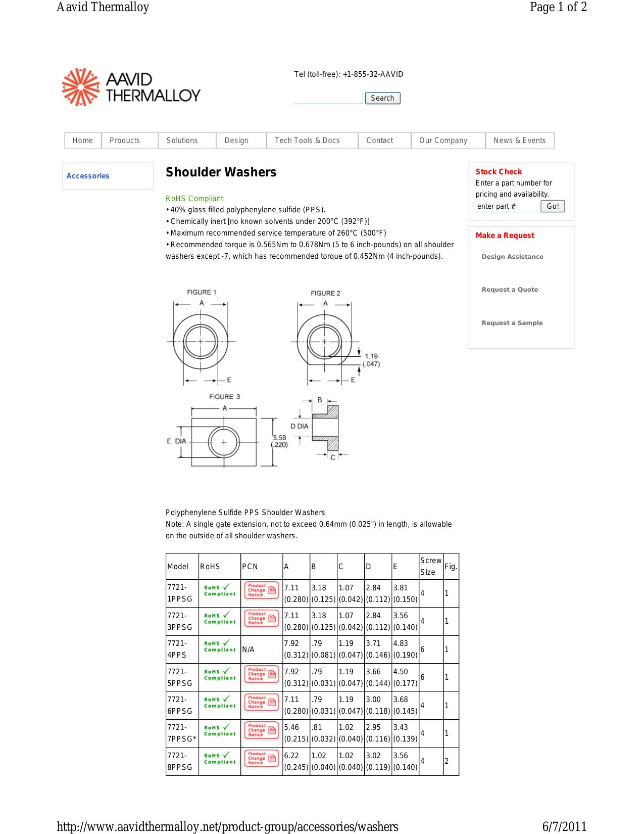644x834 pixels.
Task: Click the Fig. column header
Action: (x=451, y=566)
